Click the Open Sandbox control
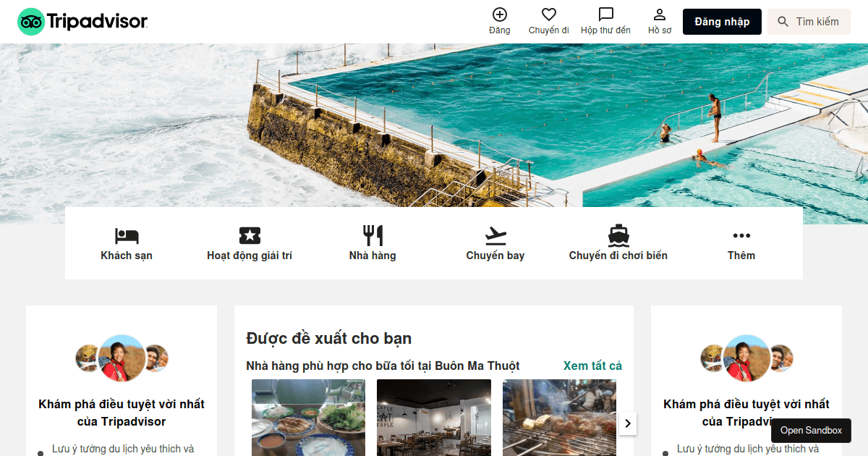The width and height of the screenshot is (868, 456). [x=811, y=430]
